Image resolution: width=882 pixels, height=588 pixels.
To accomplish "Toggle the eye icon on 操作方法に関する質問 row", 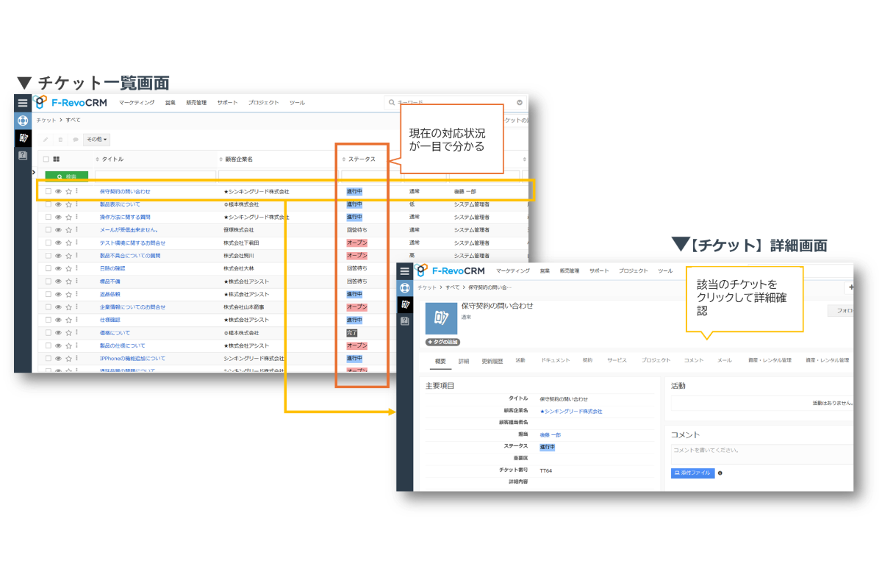I will pyautogui.click(x=58, y=217).
